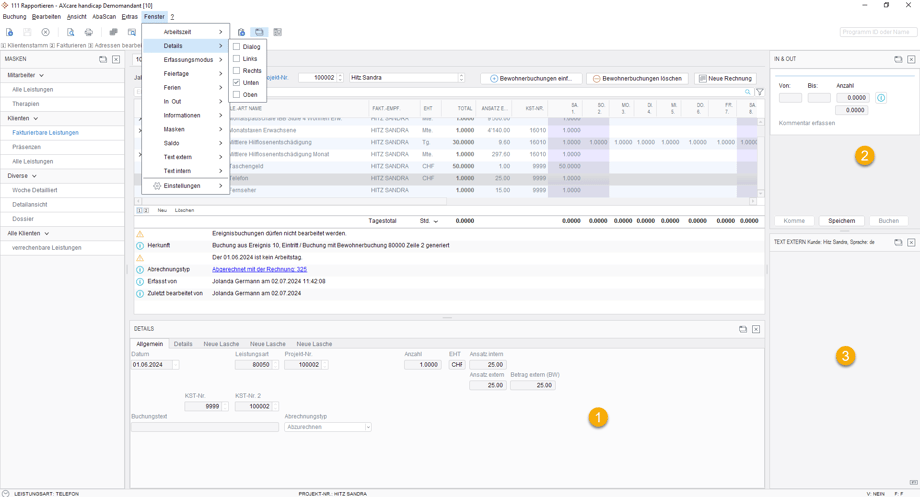The width and height of the screenshot is (920, 497).
Task: Expand the Erfassungsmodus submenu
Action: point(185,60)
